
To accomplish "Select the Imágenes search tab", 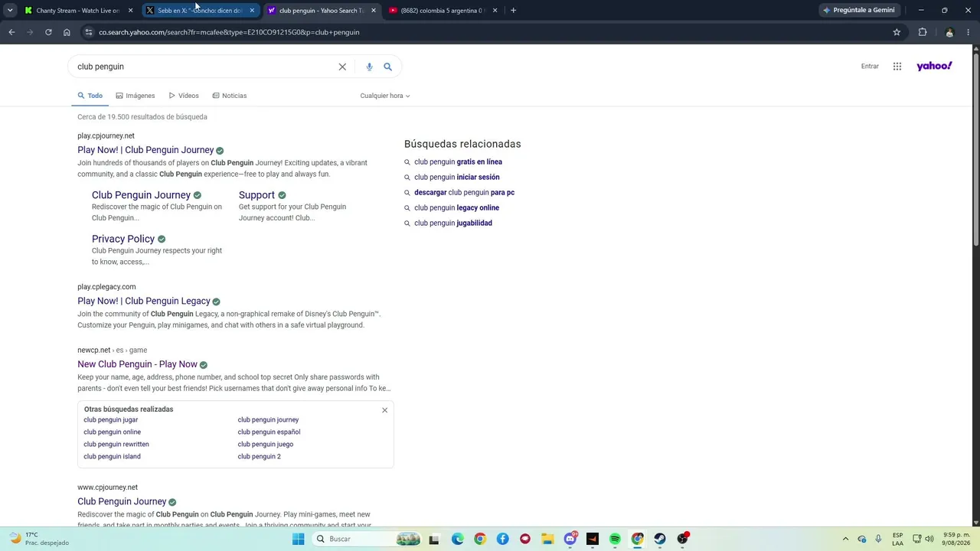I will pyautogui.click(x=136, y=96).
